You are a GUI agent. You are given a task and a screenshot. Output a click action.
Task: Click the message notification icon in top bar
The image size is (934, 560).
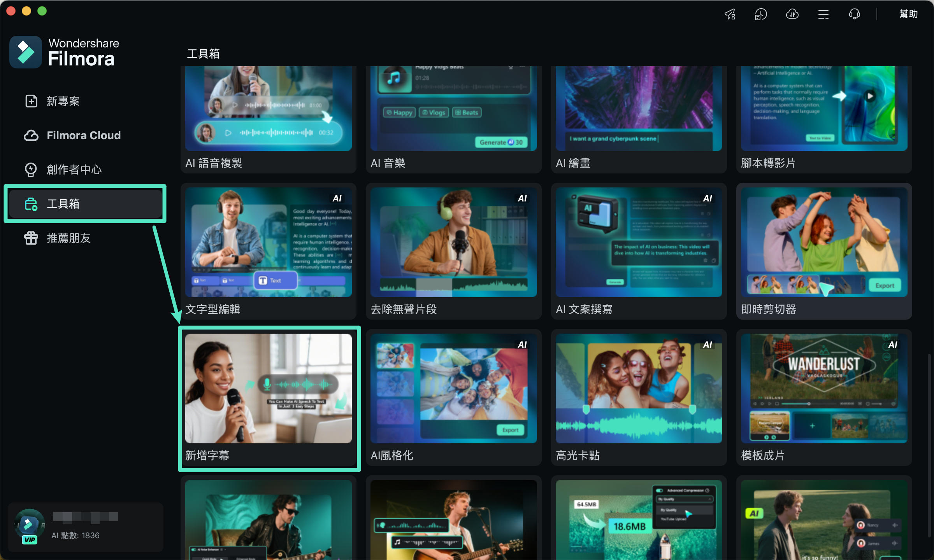[x=761, y=14]
